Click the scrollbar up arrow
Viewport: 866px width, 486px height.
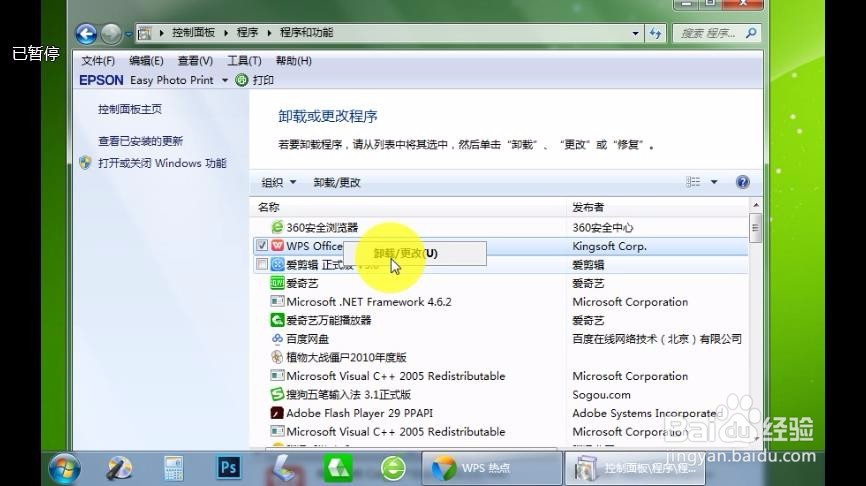pyautogui.click(x=756, y=205)
